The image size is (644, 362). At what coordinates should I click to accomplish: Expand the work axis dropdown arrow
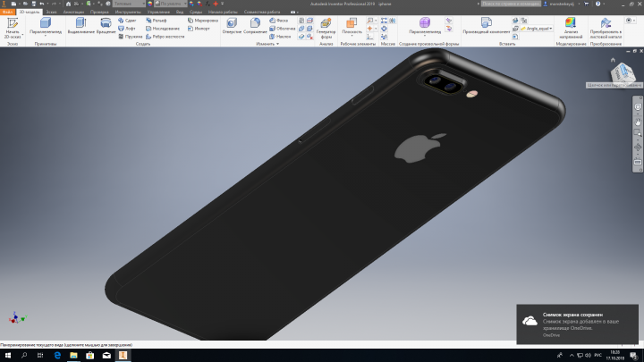376,21
